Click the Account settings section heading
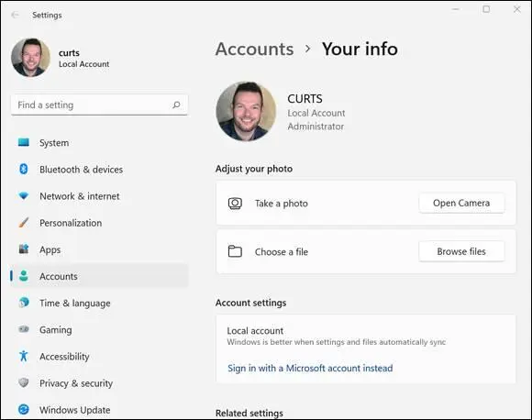Screen dimensions: 532x420 click(250, 303)
